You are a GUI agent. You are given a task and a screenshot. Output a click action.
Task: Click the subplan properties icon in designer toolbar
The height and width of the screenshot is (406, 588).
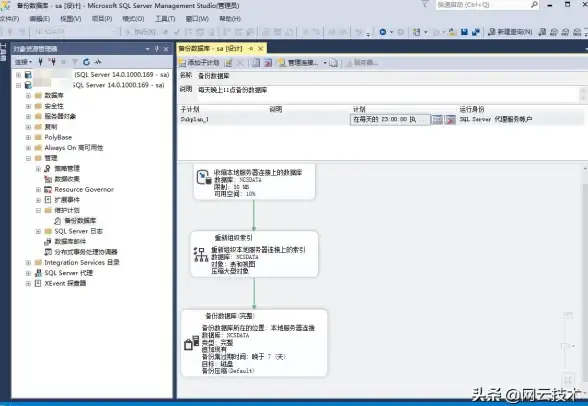tap(228, 63)
